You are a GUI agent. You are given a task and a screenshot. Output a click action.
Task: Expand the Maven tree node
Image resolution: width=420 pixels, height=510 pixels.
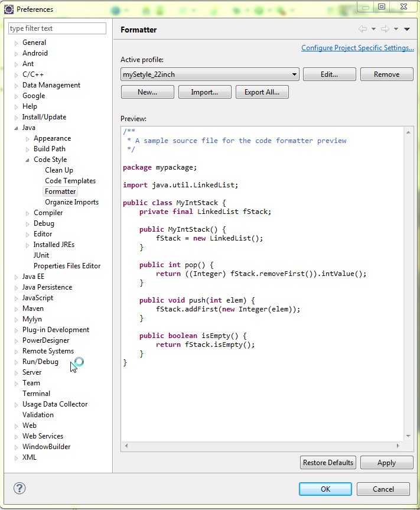[x=17, y=309]
